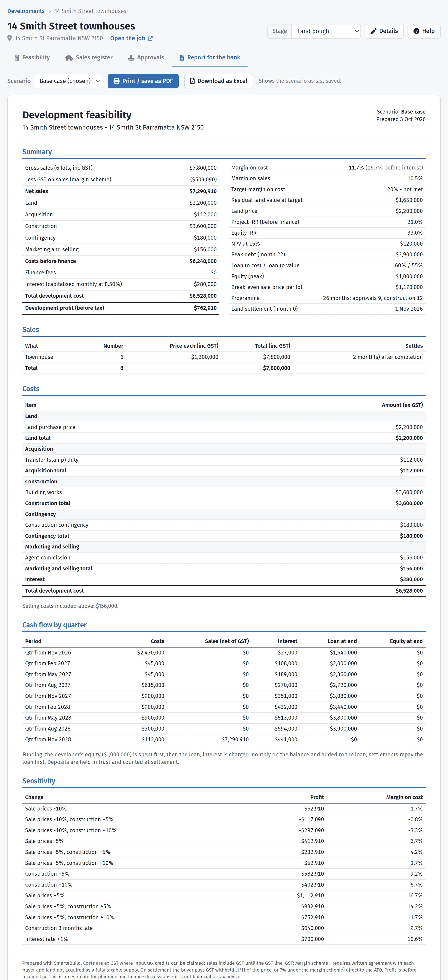
Task: Click Net sales value $7,290,910 in Summary
Action: [203, 191]
